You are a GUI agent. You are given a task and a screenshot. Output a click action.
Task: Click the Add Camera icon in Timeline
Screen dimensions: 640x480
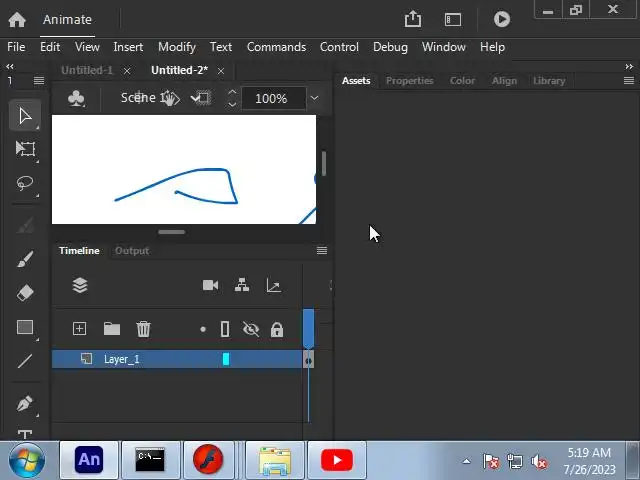210,285
